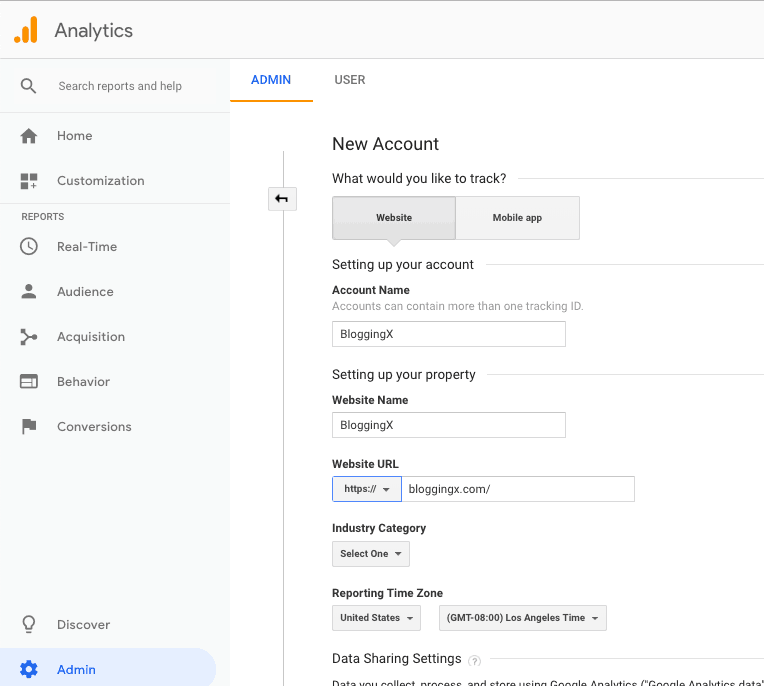The image size is (764, 686).
Task: Open the United States country dropdown
Action: (376, 618)
